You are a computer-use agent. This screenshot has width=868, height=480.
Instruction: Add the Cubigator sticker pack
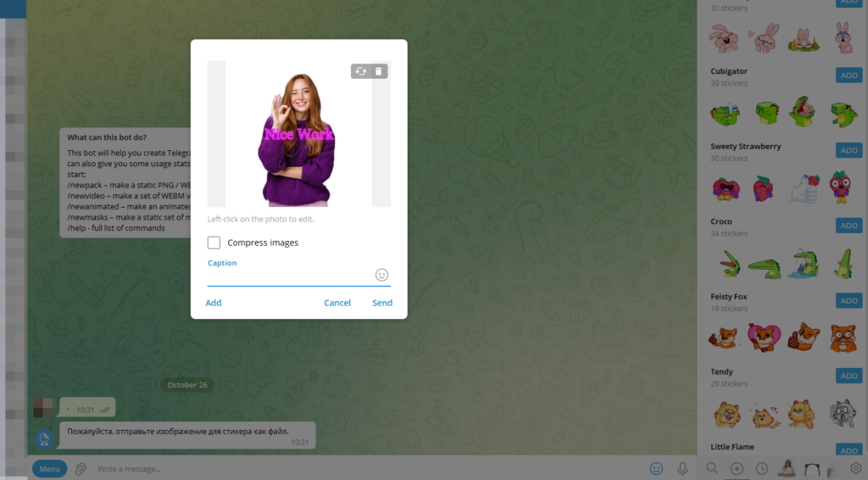(x=849, y=75)
